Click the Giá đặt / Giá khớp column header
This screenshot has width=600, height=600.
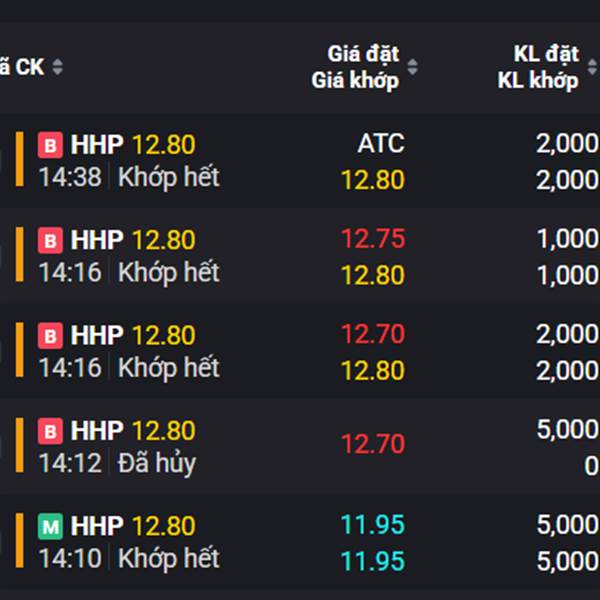click(x=354, y=67)
